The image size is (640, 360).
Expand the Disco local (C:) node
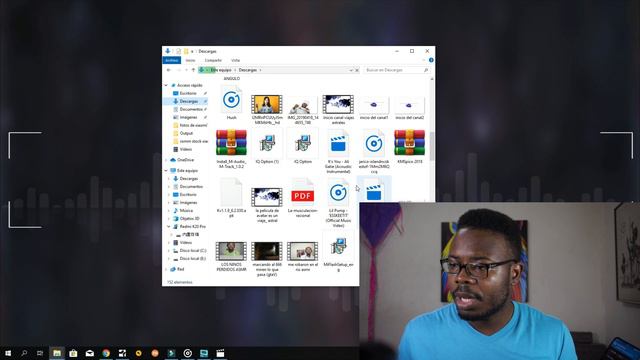tap(169, 251)
